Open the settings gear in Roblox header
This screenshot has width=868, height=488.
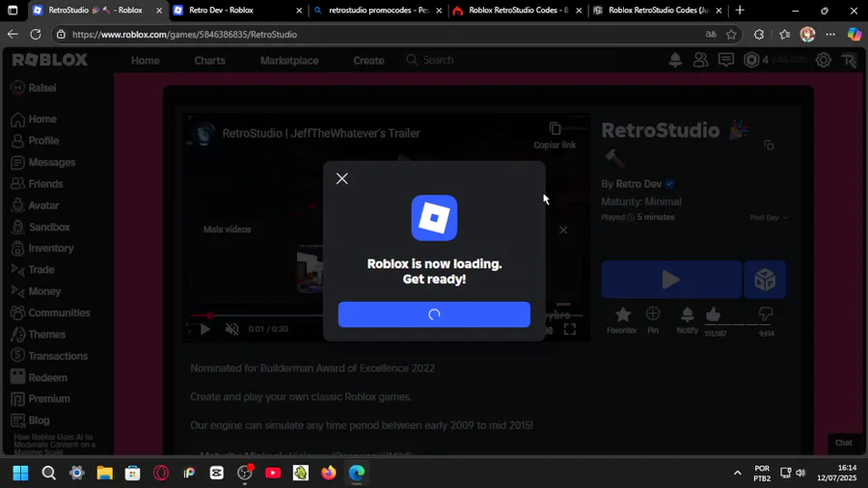point(824,60)
